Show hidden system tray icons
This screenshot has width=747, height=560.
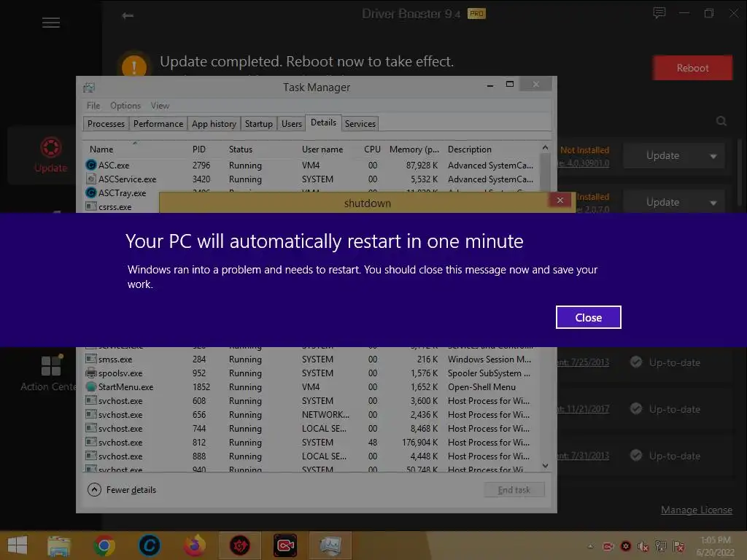[591, 546]
